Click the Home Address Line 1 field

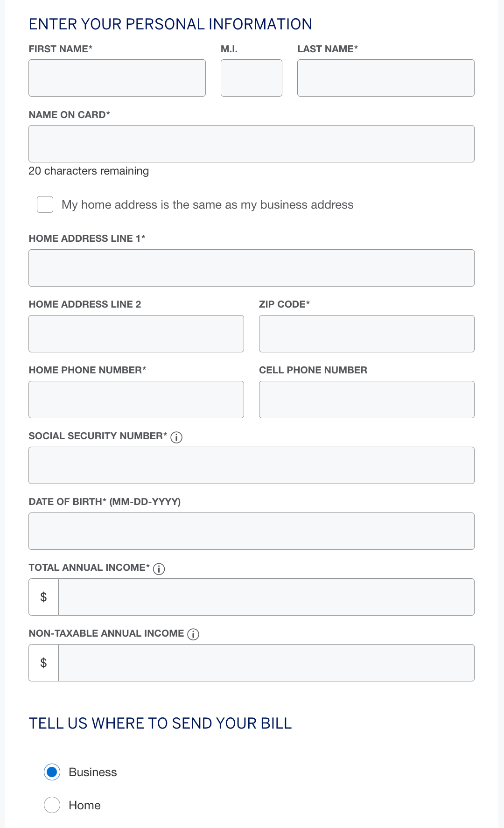point(252,267)
